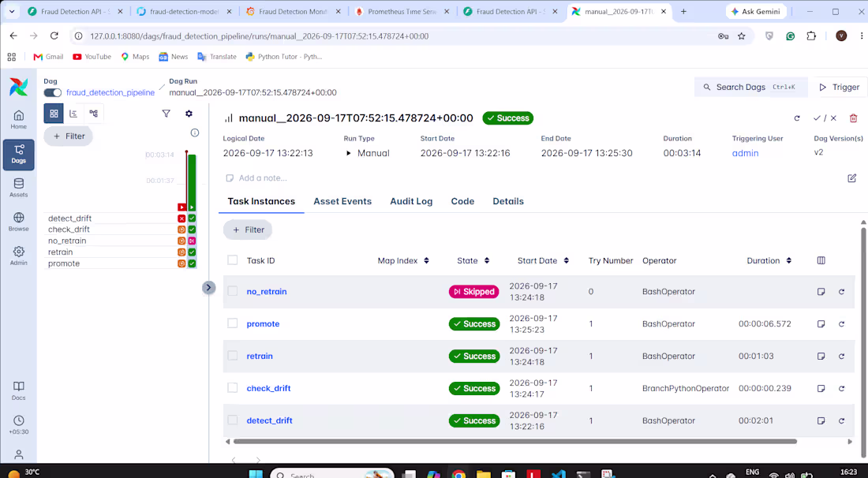Screen dimensions: 868x478
Task: Select the check_drift row checkbox
Action: tap(233, 388)
